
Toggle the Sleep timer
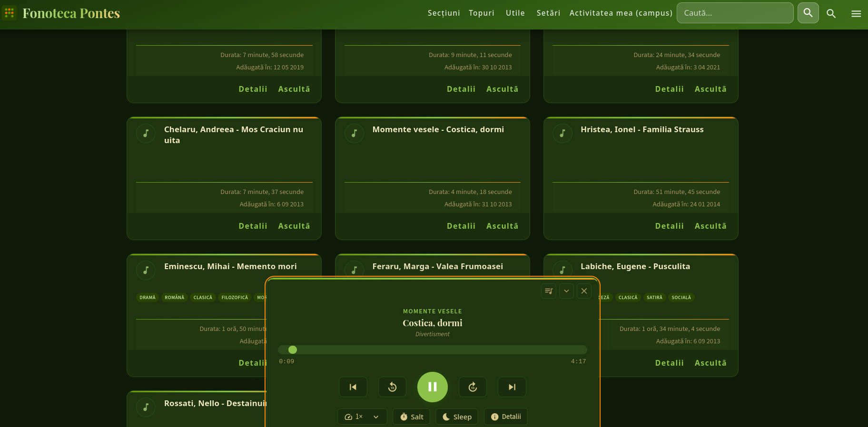pyautogui.click(x=457, y=417)
